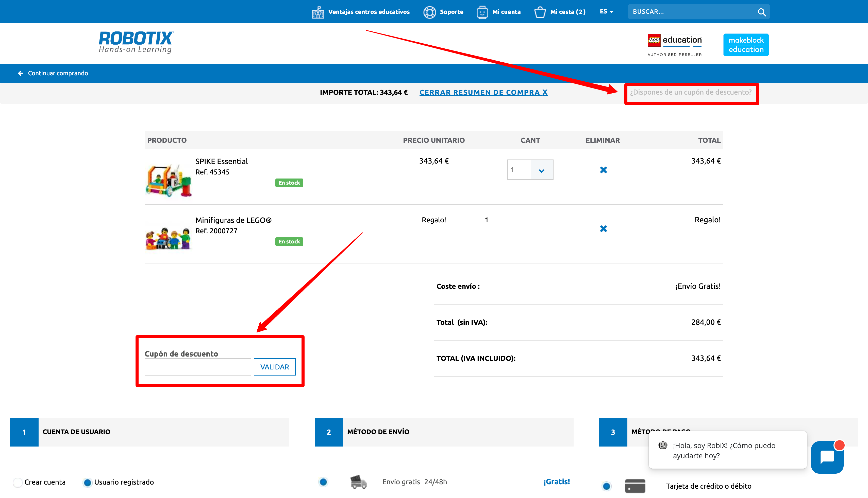Select Tarjeta de crédito radio button
This screenshot has height=498, width=868.
pos(606,486)
